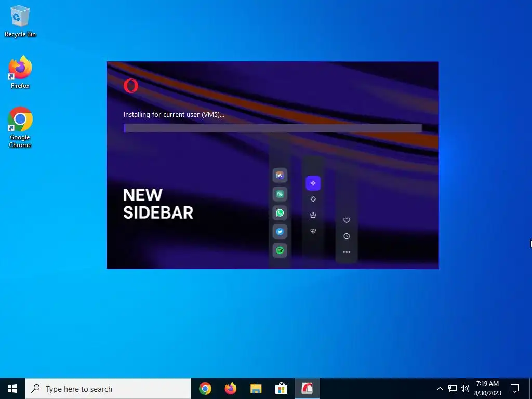The height and width of the screenshot is (399, 532).
Task: Open the notification center icon
Action: pyautogui.click(x=515, y=389)
